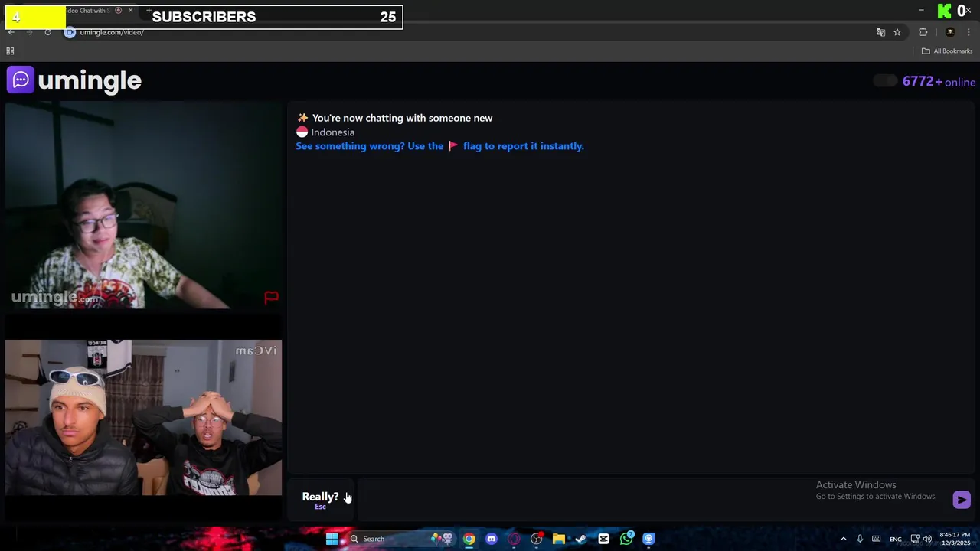Viewport: 980px width, 551px height.
Task: Click the 'Really?' Esc confirm button
Action: (320, 500)
